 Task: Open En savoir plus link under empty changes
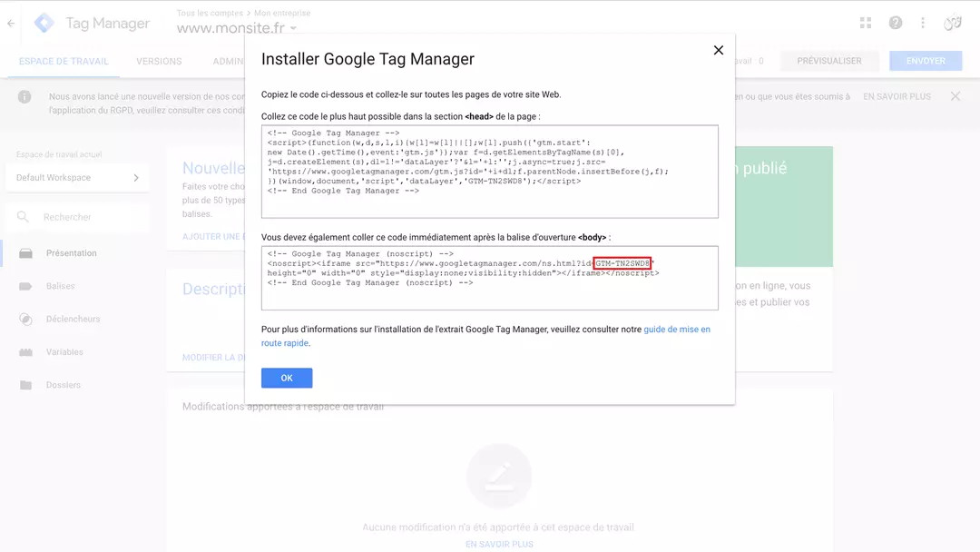pyautogui.click(x=499, y=545)
